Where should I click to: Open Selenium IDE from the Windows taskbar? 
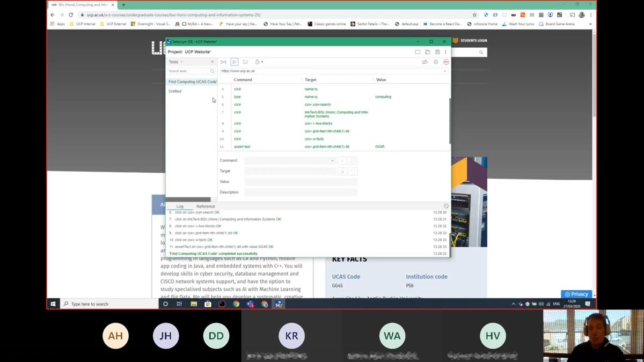(279, 304)
